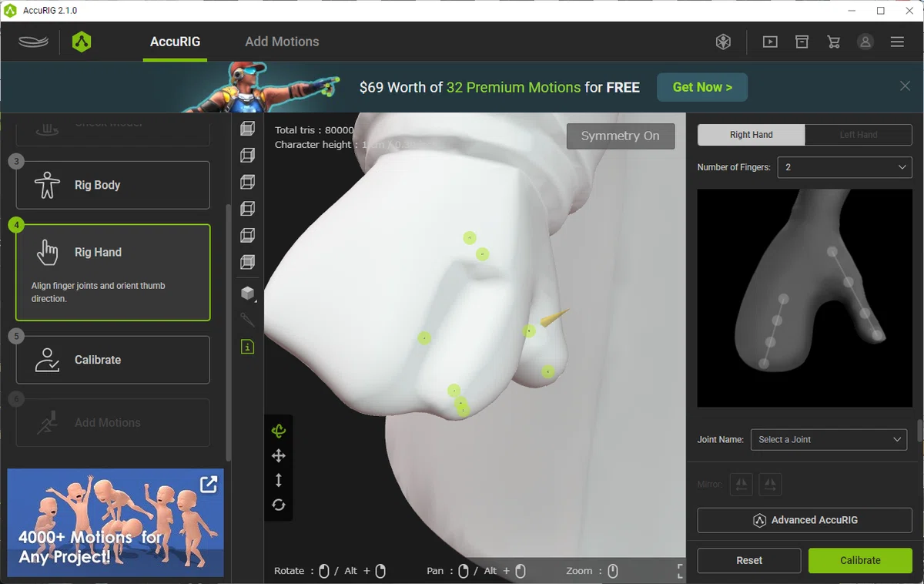The image size is (924, 584).
Task: Click the body figure icon in Rig Body
Action: pos(48,185)
